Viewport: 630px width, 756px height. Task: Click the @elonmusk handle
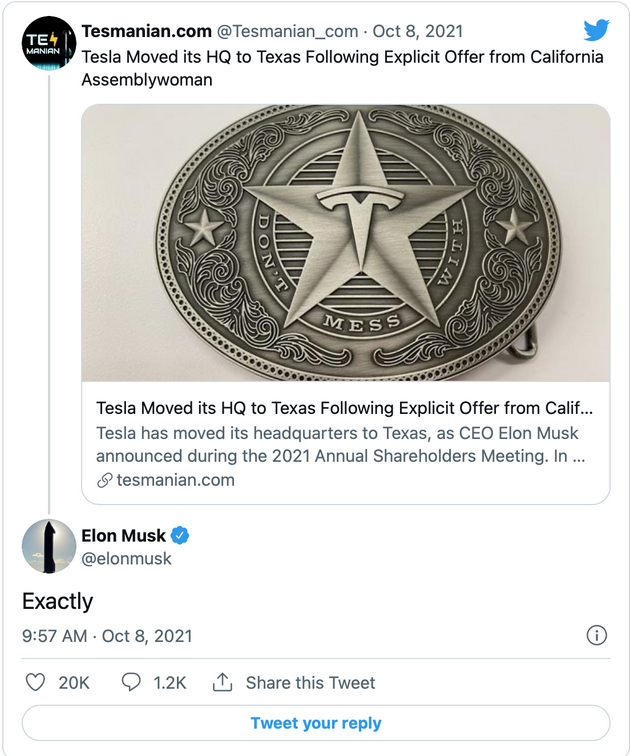(127, 559)
